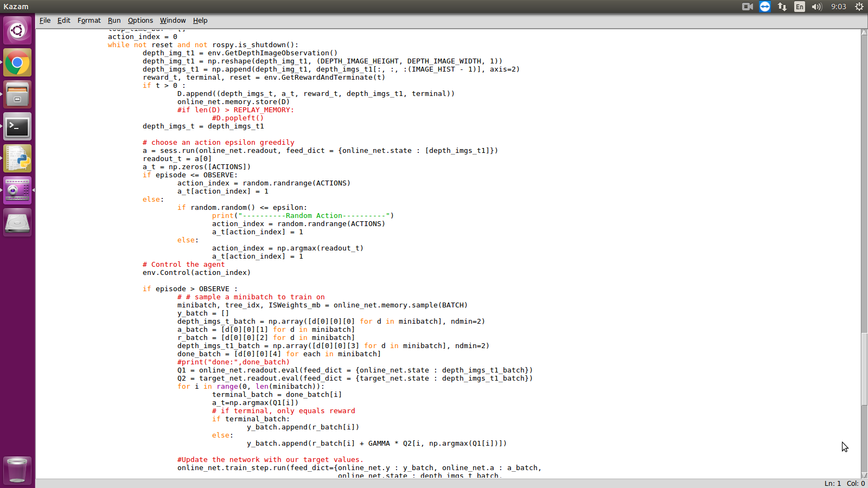This screenshot has width=868, height=488.
Task: Click the 'action_index = np.argmax(readout_t)' line
Action: click(x=288, y=248)
